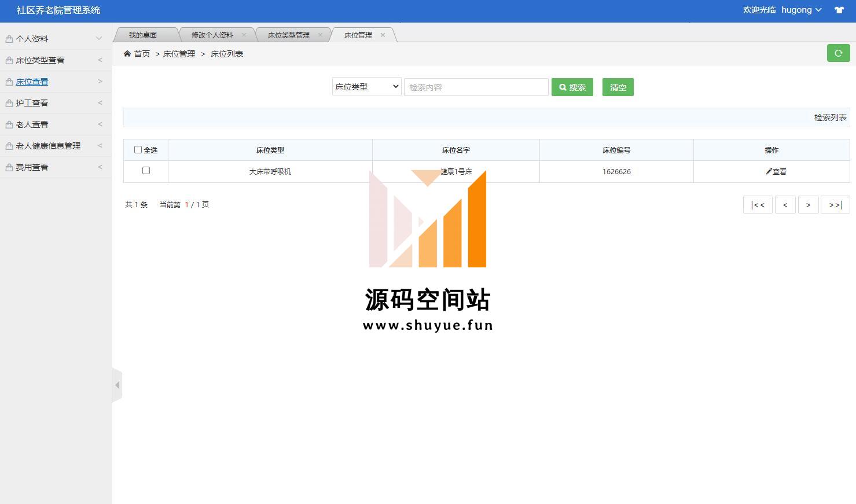The image size is (856, 504).
Task: Click the lock icon beside 护工查看
Action: (9, 103)
